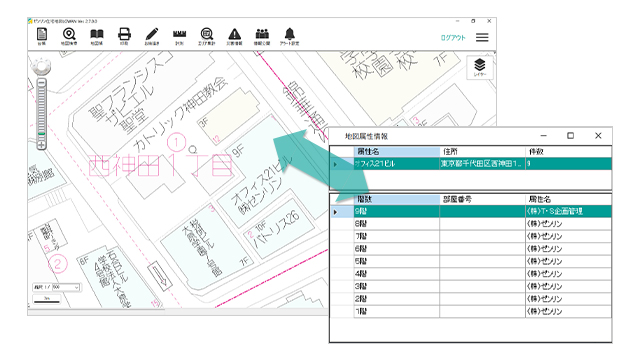The width and height of the screenshot is (640, 360).
Task: Click the (株)ゼンリン tenant cell in the 1階 row
Action: tap(569, 311)
